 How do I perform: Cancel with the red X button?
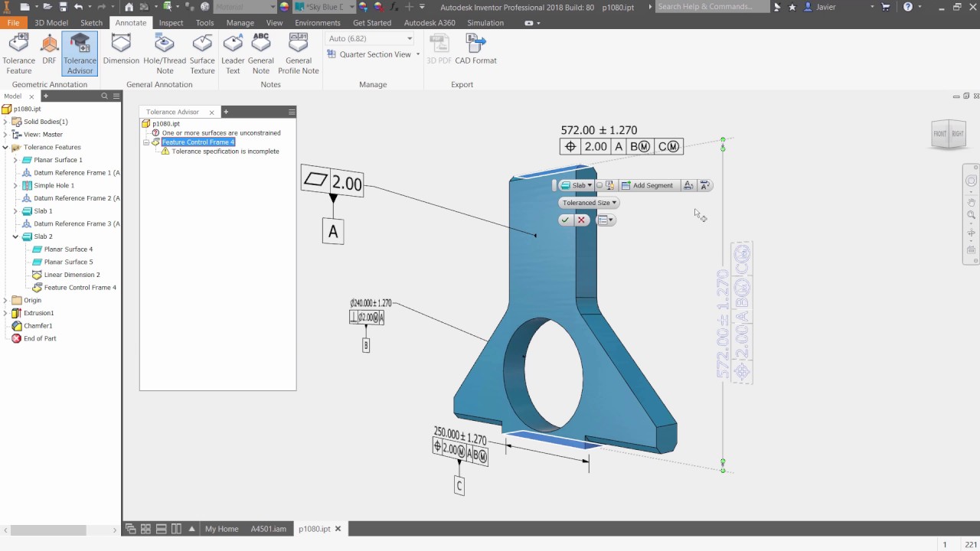tap(581, 220)
